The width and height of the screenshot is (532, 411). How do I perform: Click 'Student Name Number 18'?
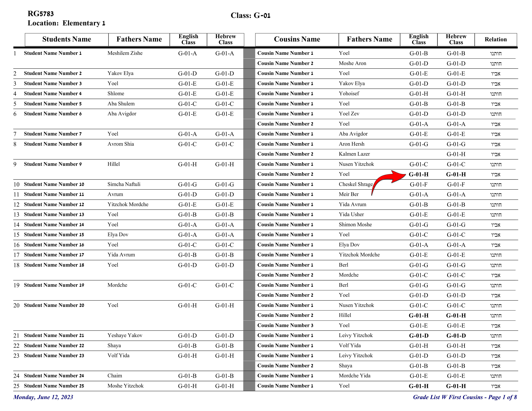coord(54,265)
